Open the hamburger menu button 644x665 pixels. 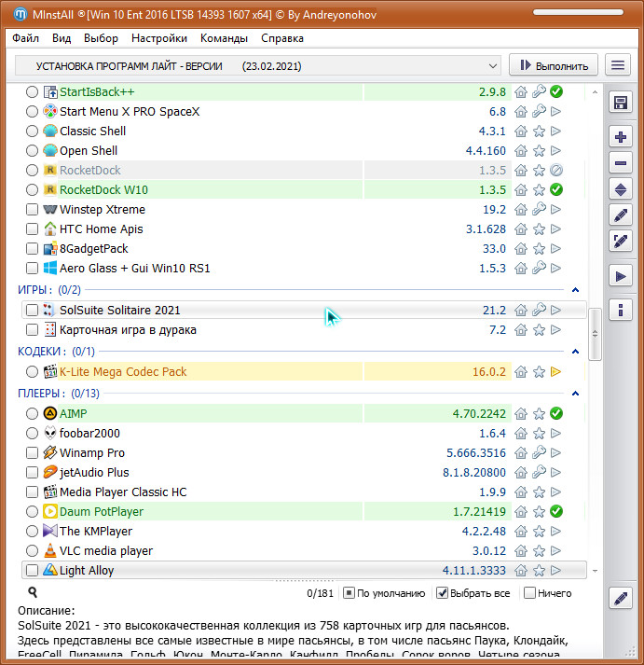coord(618,65)
